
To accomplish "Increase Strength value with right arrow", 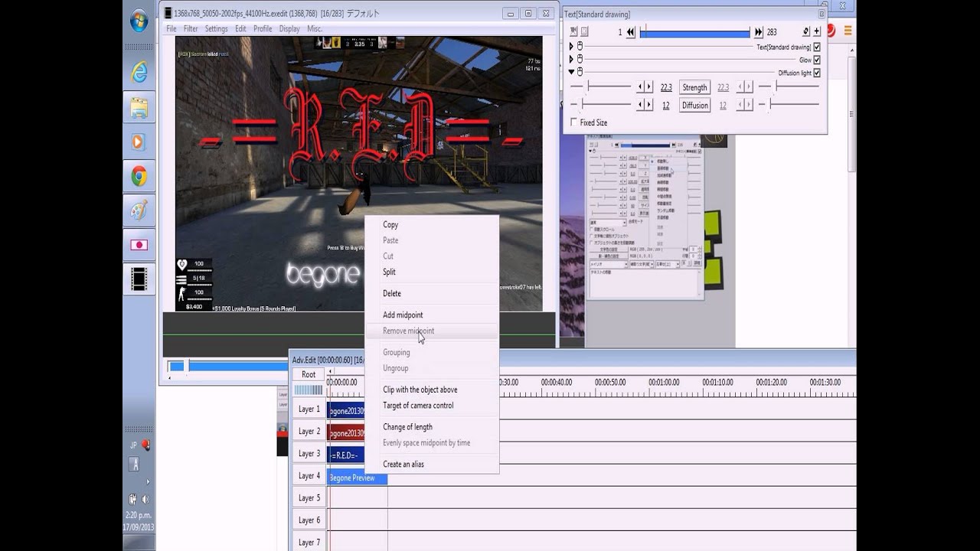I will [x=649, y=87].
